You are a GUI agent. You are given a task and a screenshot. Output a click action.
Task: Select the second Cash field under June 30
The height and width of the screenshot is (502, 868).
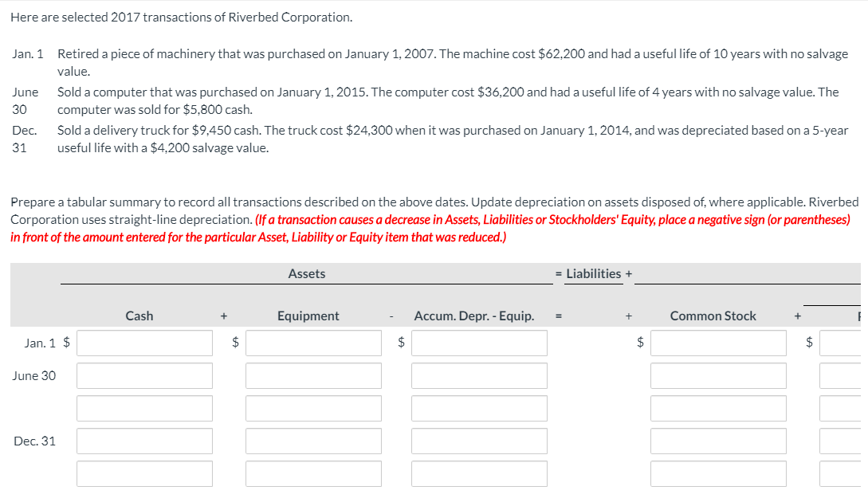(143, 408)
